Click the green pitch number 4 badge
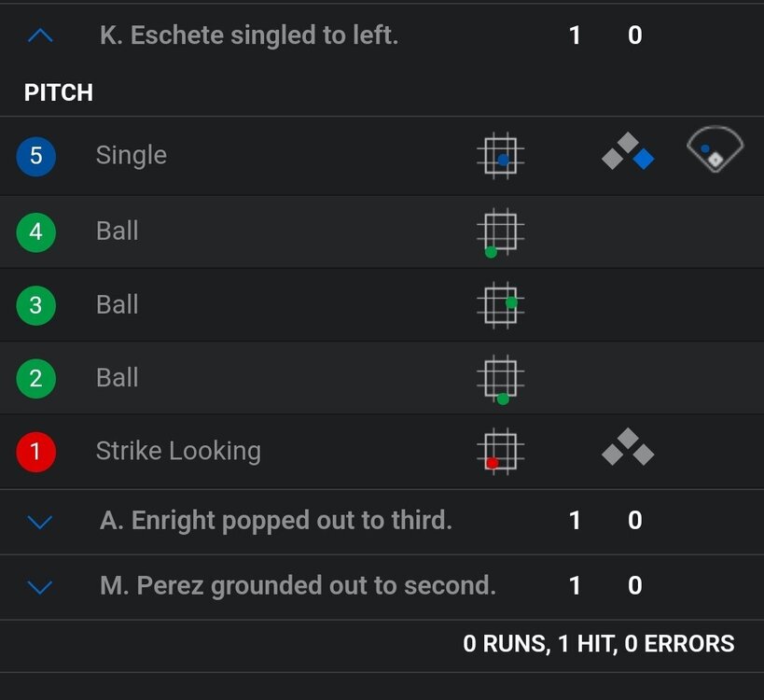Viewport: 764px width, 700px height. pyautogui.click(x=36, y=231)
